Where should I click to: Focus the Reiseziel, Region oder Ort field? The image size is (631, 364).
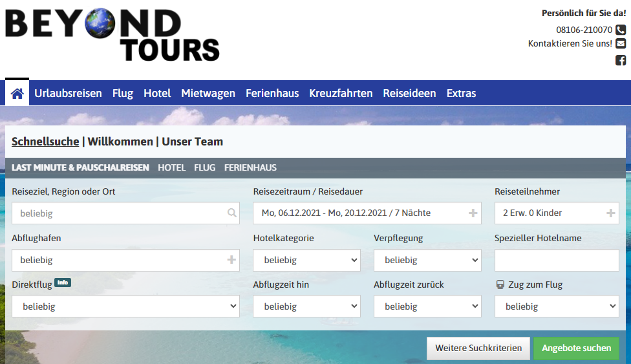coord(125,213)
